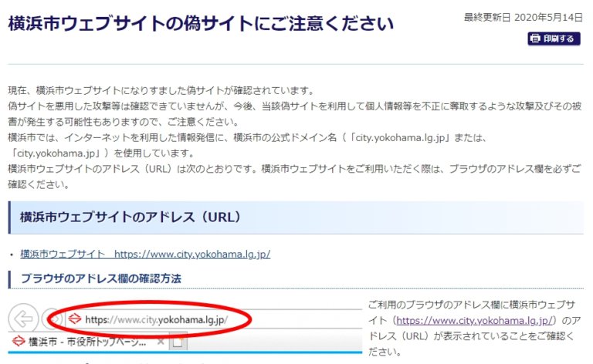Click the browser forward arrow in the example image
Screen dimensions: 593x364
point(52,319)
